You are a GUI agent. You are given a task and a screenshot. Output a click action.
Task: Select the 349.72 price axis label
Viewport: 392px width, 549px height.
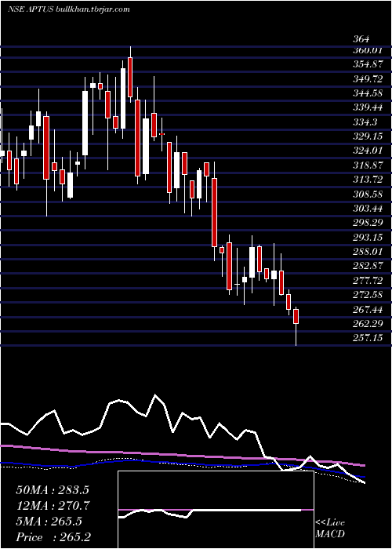tap(368, 78)
